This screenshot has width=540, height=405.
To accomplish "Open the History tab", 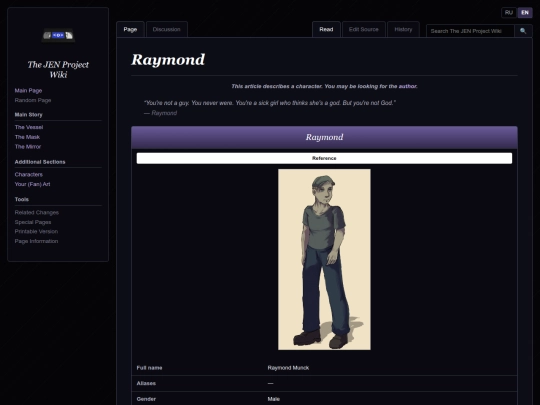I will click(403, 29).
